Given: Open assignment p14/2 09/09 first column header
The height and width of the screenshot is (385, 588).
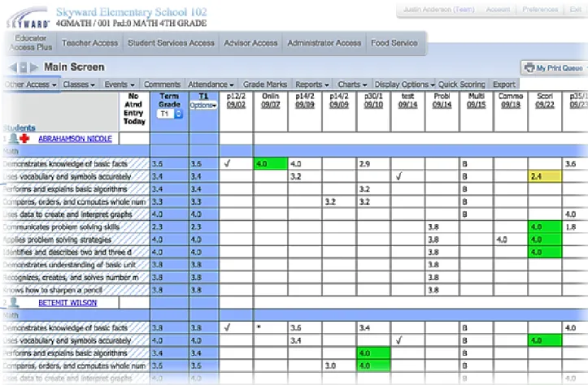Looking at the screenshot, I should click(304, 101).
